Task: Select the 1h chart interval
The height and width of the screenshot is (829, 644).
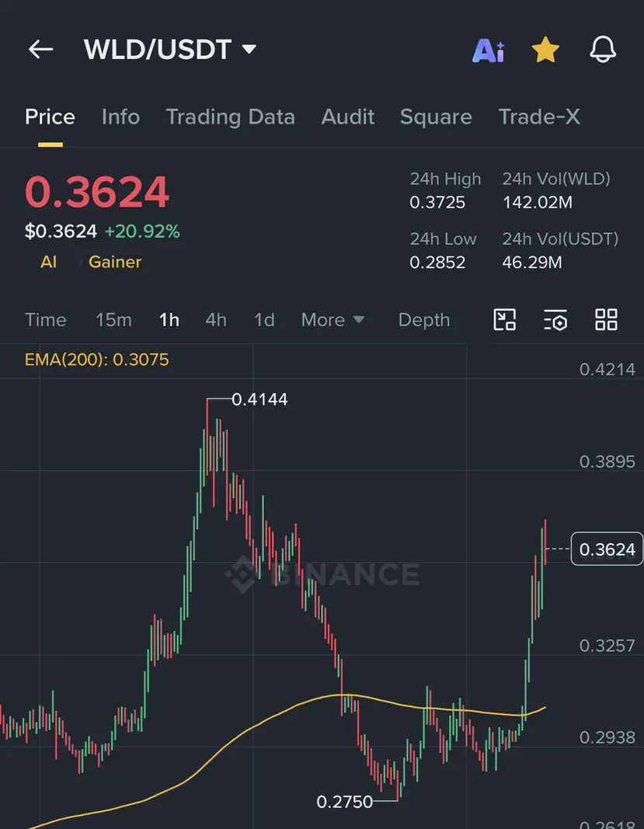Action: coord(169,320)
